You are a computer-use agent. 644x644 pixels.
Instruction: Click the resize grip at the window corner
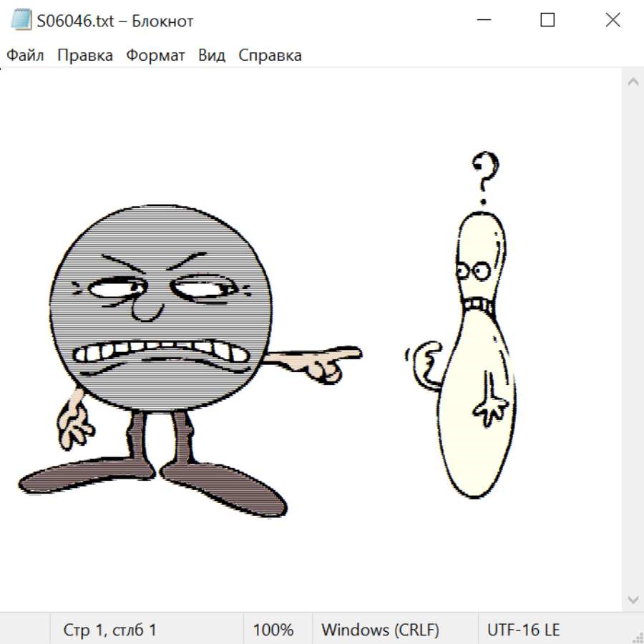[x=637, y=637]
